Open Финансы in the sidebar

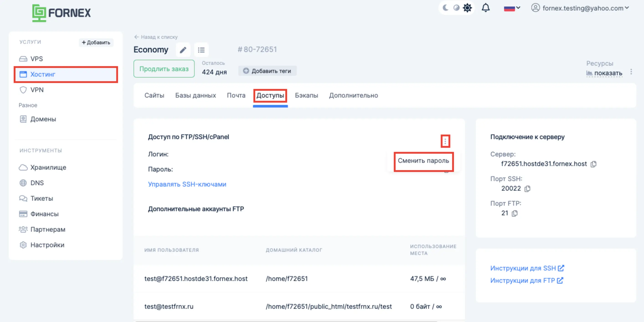65,214
